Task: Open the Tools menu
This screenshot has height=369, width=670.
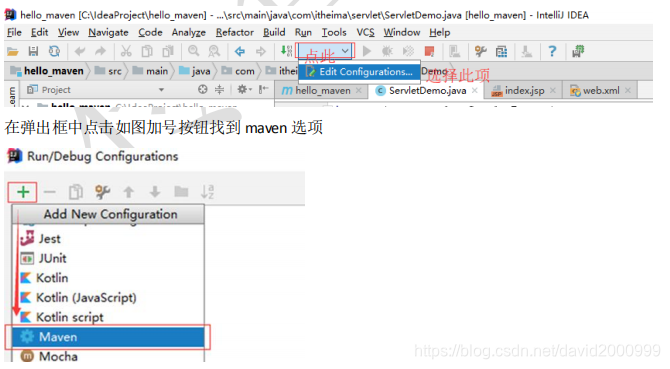Action: 334,32
